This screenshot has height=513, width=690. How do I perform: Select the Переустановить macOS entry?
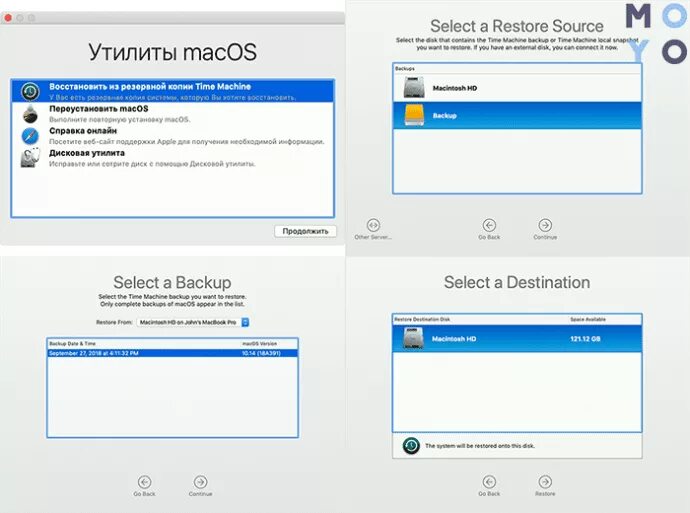pyautogui.click(x=172, y=114)
